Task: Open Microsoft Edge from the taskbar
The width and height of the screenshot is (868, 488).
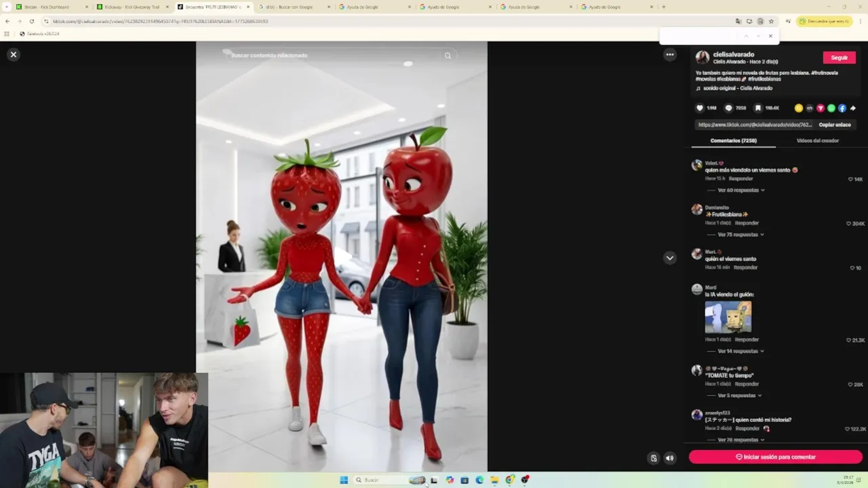Action: (x=479, y=480)
